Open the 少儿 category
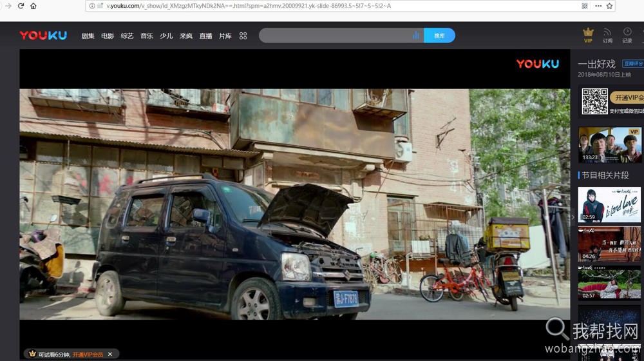 coord(166,35)
